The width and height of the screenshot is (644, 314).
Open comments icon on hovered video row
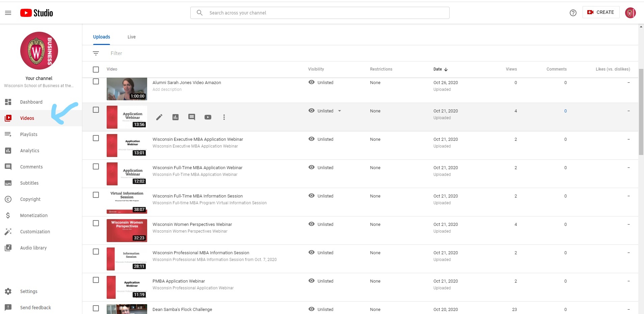tap(192, 117)
